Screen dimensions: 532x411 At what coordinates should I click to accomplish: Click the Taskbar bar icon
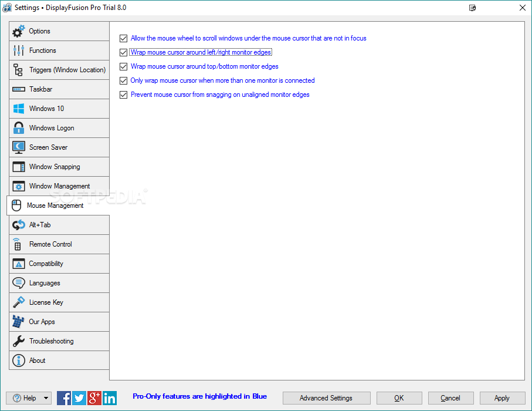(x=19, y=89)
